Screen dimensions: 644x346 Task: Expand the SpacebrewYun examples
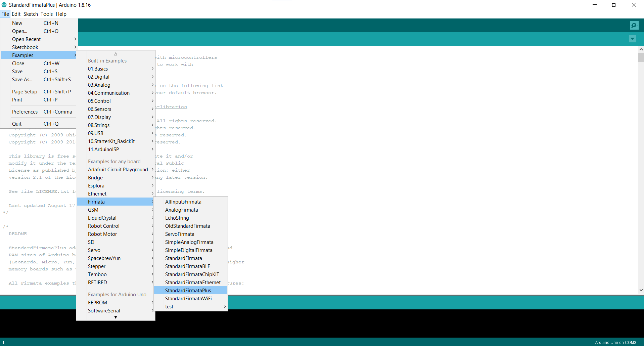pyautogui.click(x=116, y=258)
